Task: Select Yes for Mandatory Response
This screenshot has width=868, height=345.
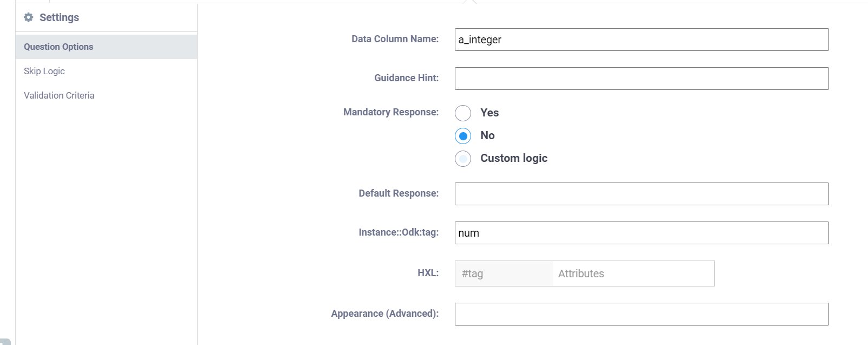Action: (x=463, y=113)
